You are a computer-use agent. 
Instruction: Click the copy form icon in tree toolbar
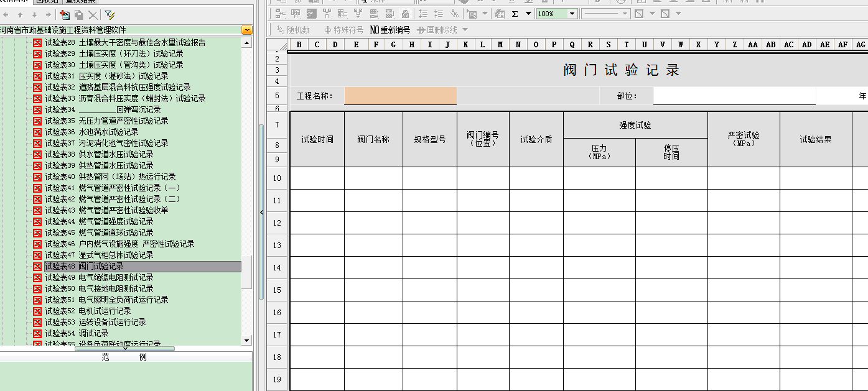pos(78,14)
